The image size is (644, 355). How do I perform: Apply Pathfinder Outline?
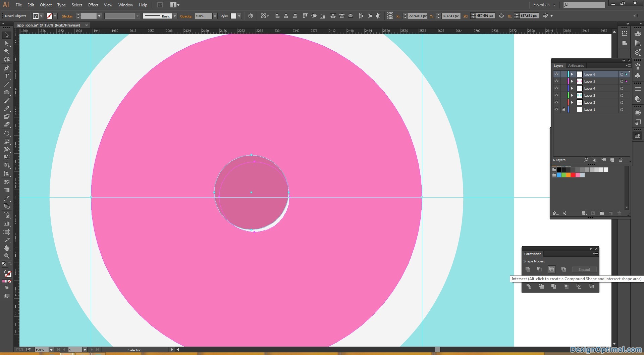[579, 286]
